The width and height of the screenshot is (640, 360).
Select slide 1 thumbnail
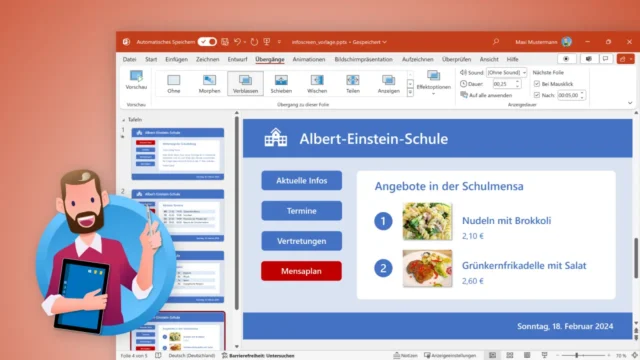click(178, 154)
